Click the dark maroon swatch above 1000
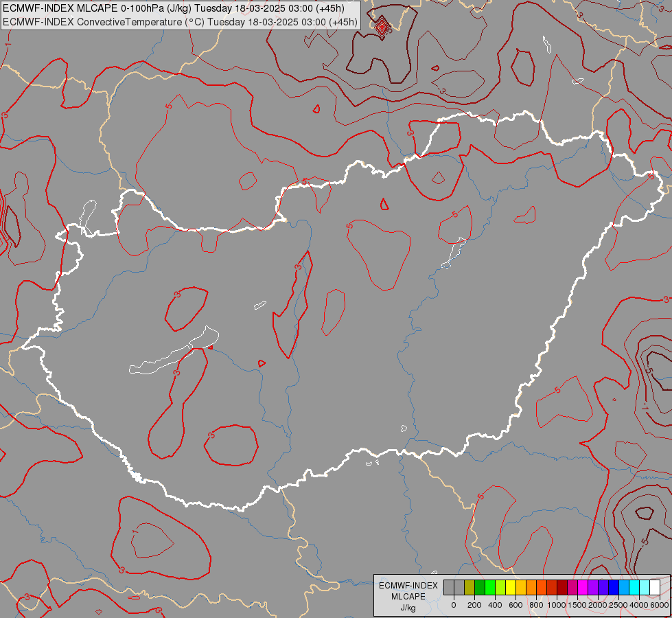 (562, 588)
